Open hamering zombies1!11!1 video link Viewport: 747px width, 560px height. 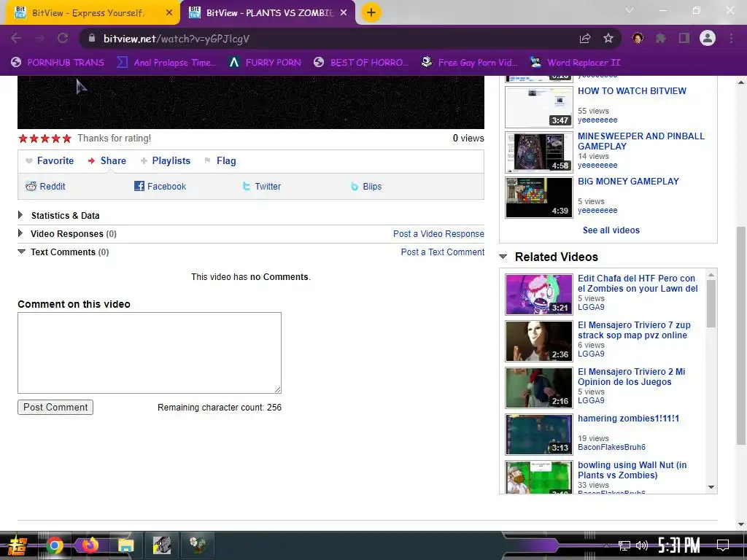point(628,419)
